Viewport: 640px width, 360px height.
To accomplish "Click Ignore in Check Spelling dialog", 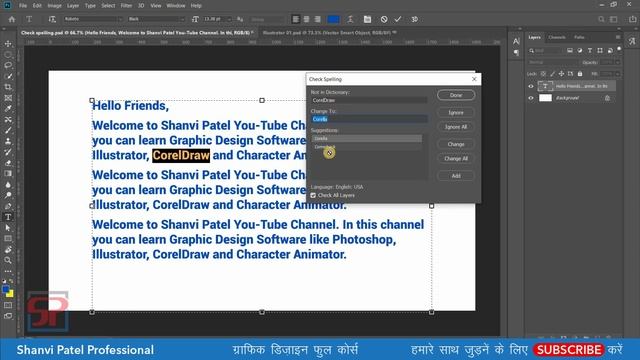I will (456, 113).
